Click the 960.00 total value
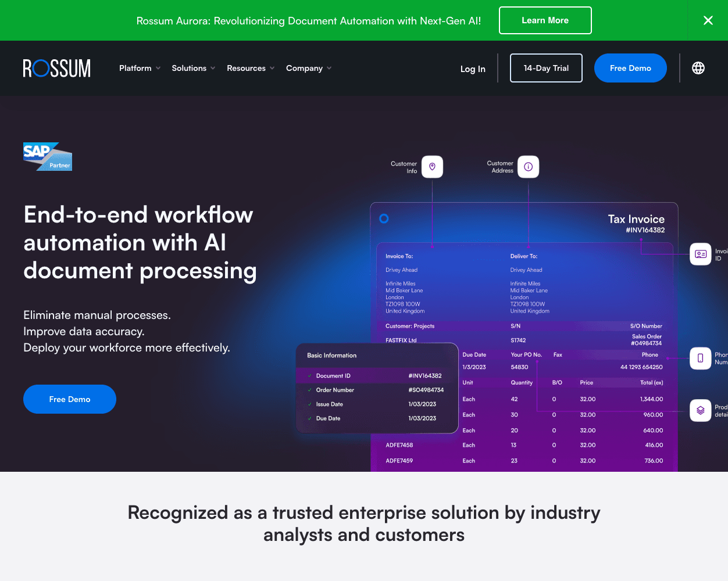The height and width of the screenshot is (581, 728). (x=653, y=415)
